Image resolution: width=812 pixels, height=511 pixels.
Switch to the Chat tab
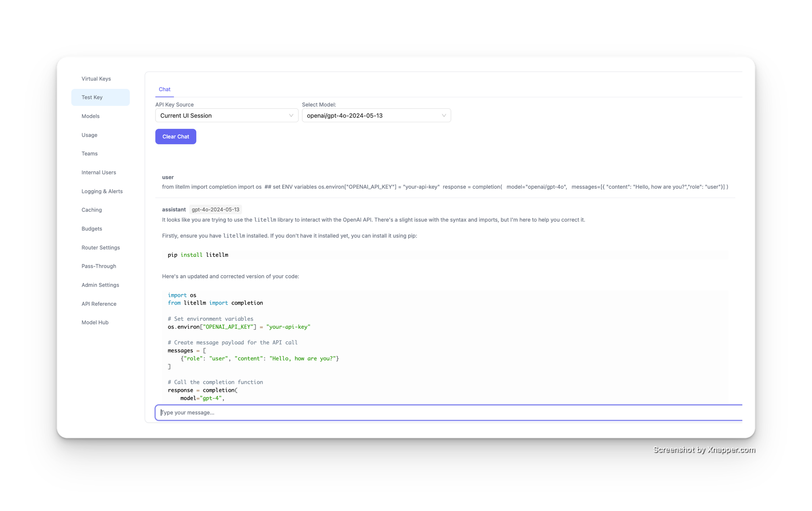click(165, 89)
